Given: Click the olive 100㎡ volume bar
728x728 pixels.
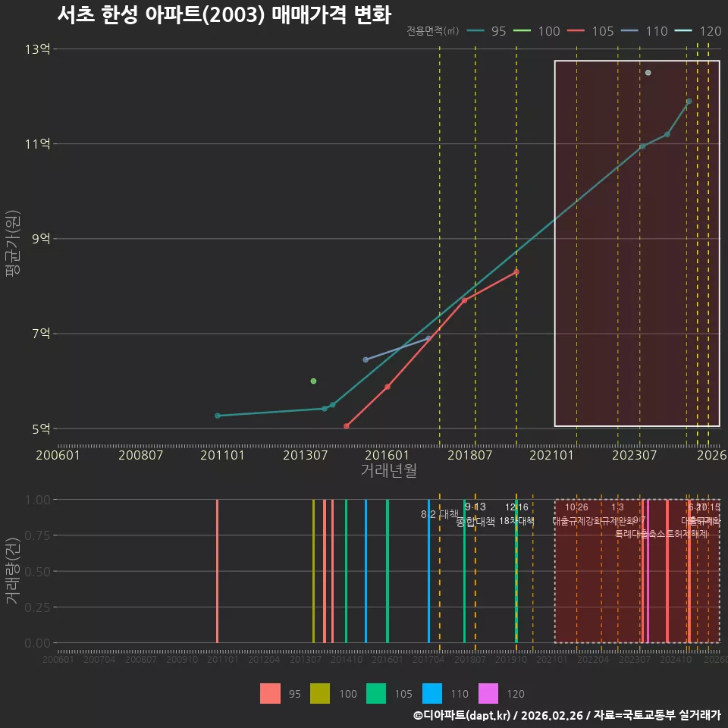Looking at the screenshot, I should [313, 571].
